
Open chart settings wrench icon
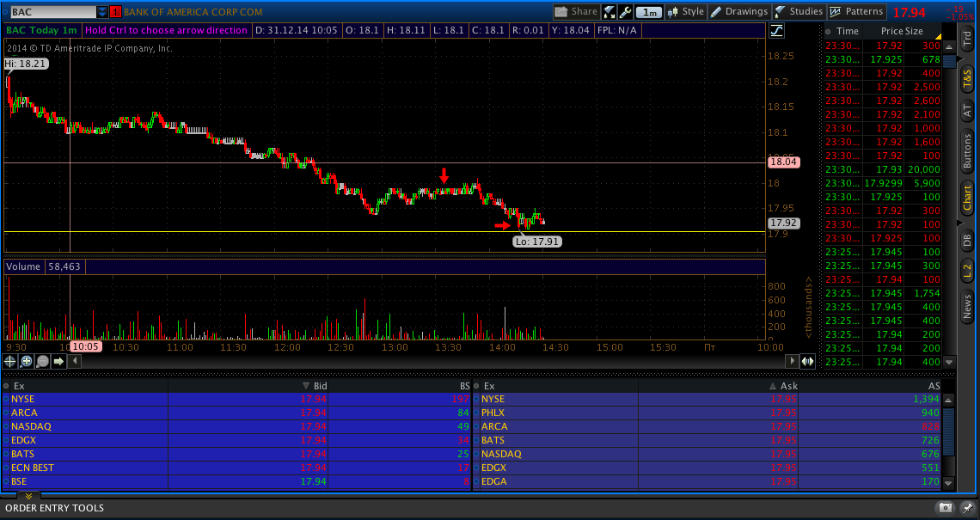[x=625, y=12]
